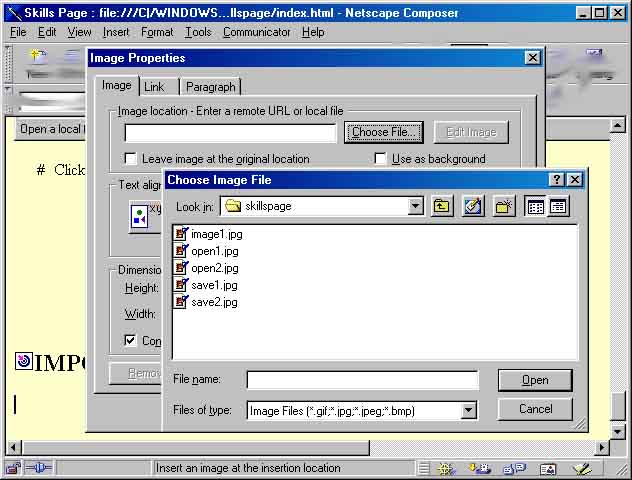Select save1.jpg in the file list

[206, 285]
